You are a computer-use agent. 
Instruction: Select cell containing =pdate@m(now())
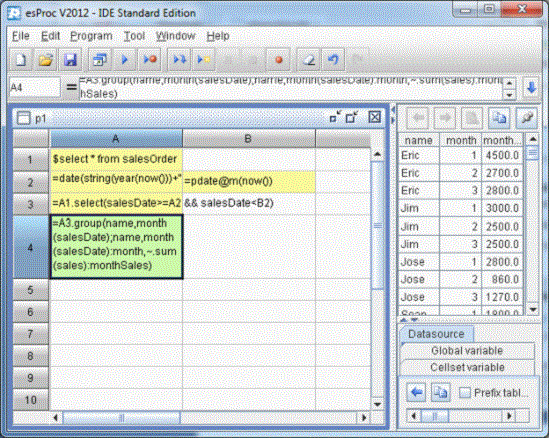click(x=248, y=182)
